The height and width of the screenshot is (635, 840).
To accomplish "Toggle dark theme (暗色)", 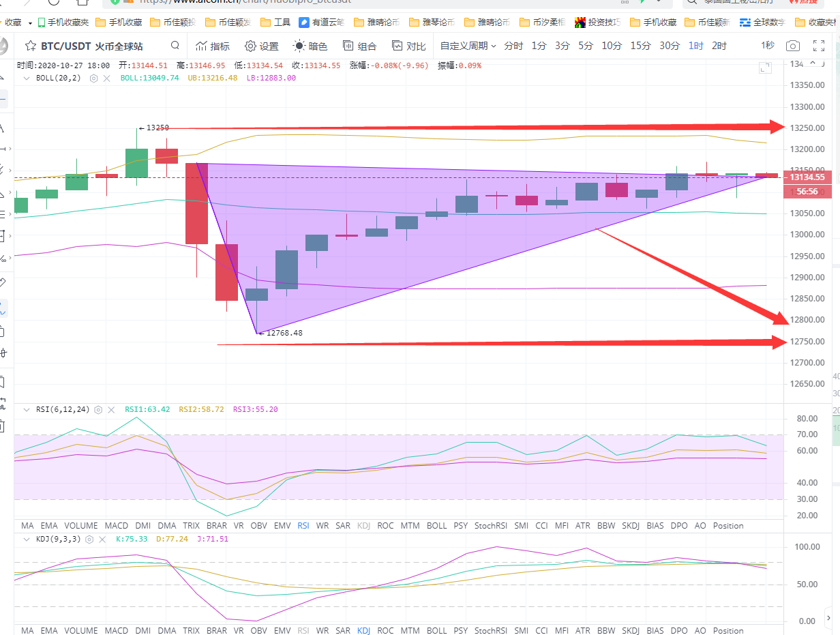I will point(310,46).
